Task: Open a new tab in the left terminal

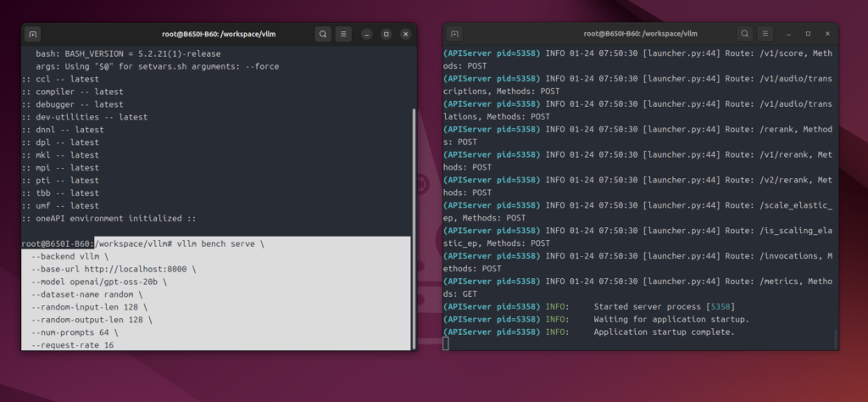Action: [x=33, y=35]
